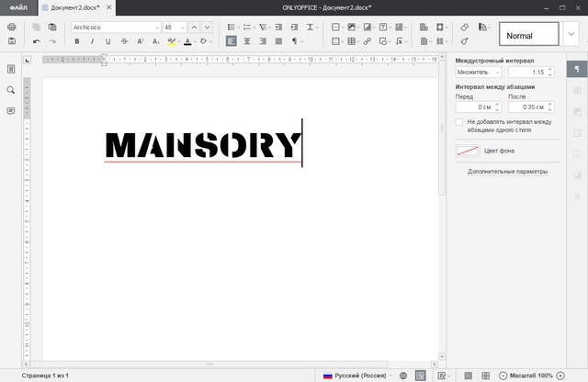Screen dimensions: 588x382
Task: Click the Print icon in the toolbar
Action: tap(12, 28)
